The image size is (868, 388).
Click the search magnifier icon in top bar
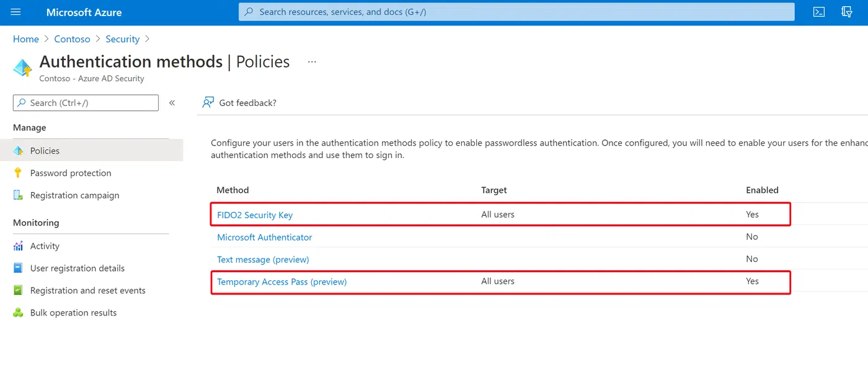tap(249, 12)
